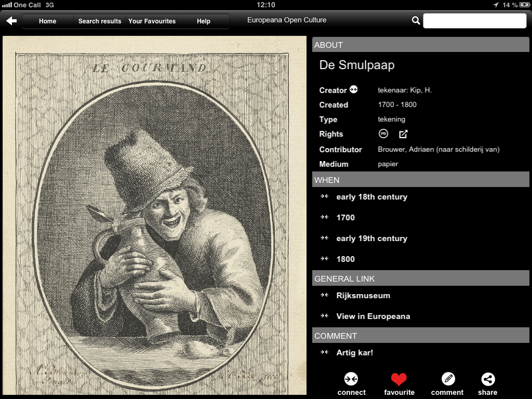Screen dimensions: 532x399
Task: Tap the magnifier search icon
Action: [416, 21]
